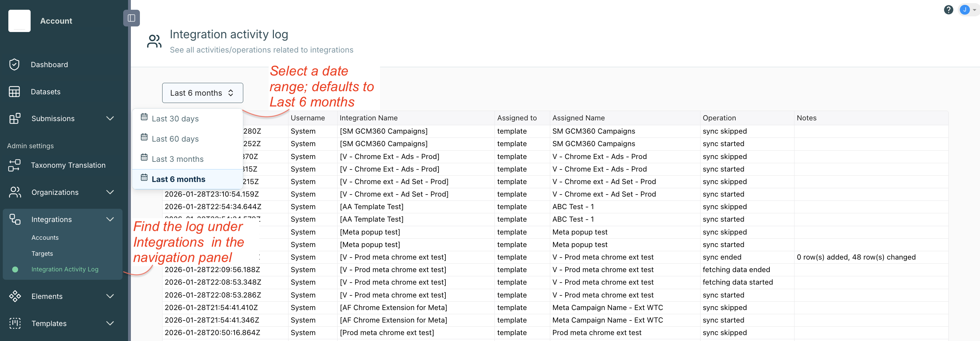Expand the Templates chevron
The width and height of the screenshot is (980, 341).
coord(110,323)
